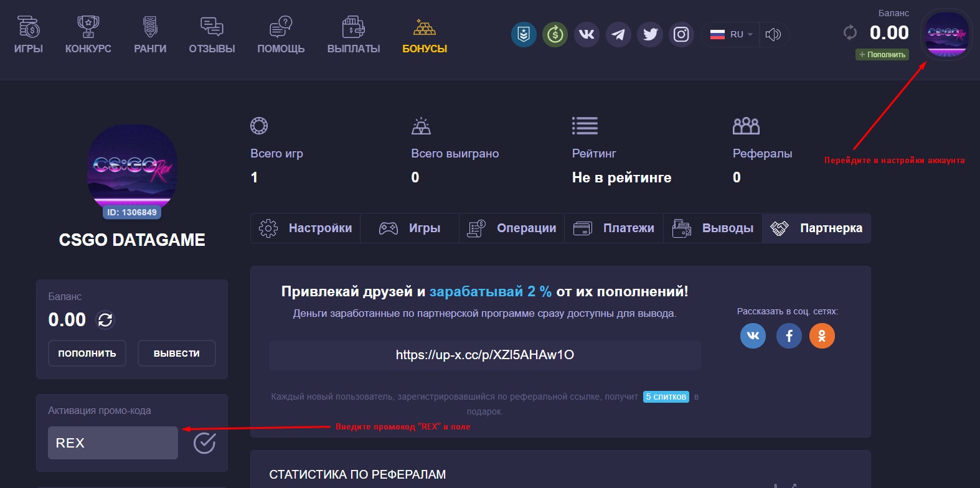The width and height of the screenshot is (980, 488).
Task: Open the ПОМОЩЬ help icon
Action: click(x=281, y=27)
